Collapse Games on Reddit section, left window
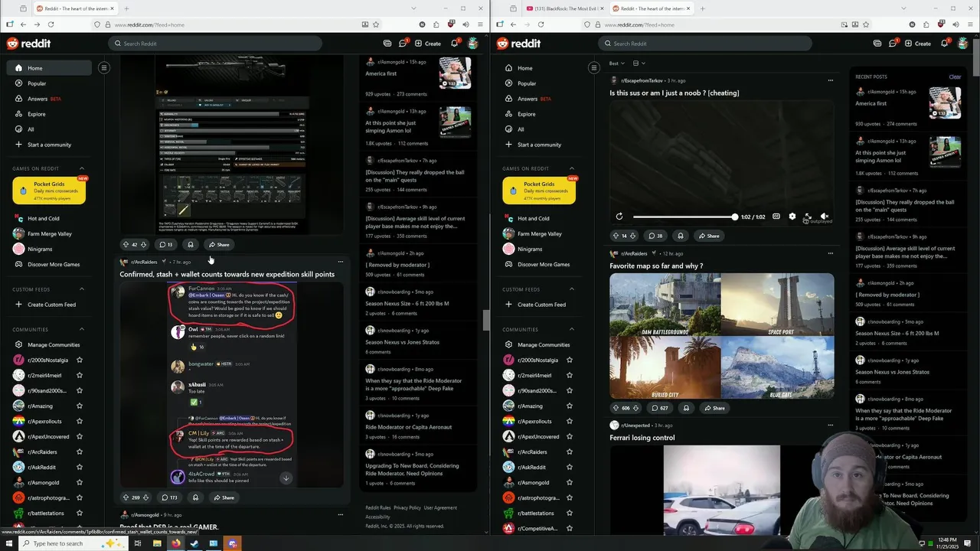This screenshot has width=980, height=551. 82,168
